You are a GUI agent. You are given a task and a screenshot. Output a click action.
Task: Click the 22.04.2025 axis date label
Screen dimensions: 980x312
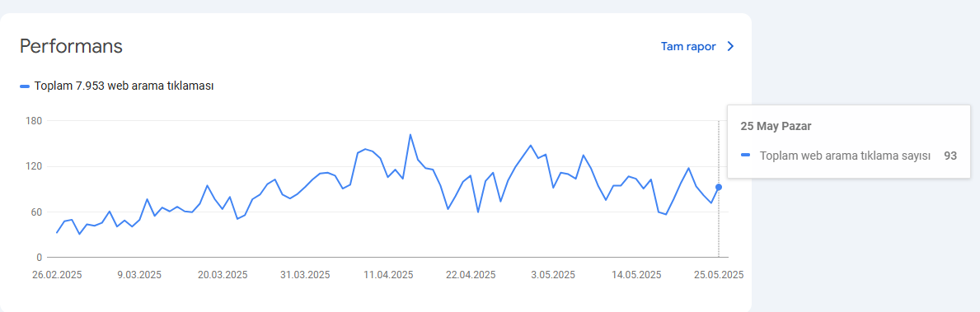(471, 275)
